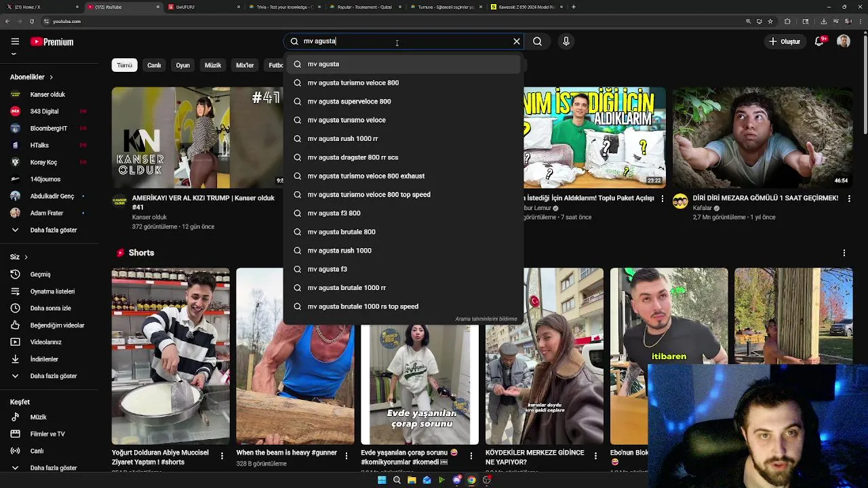
Task: Open options for 'Yoğurt Dolduran Abiye' short
Action: pyautogui.click(x=222, y=456)
